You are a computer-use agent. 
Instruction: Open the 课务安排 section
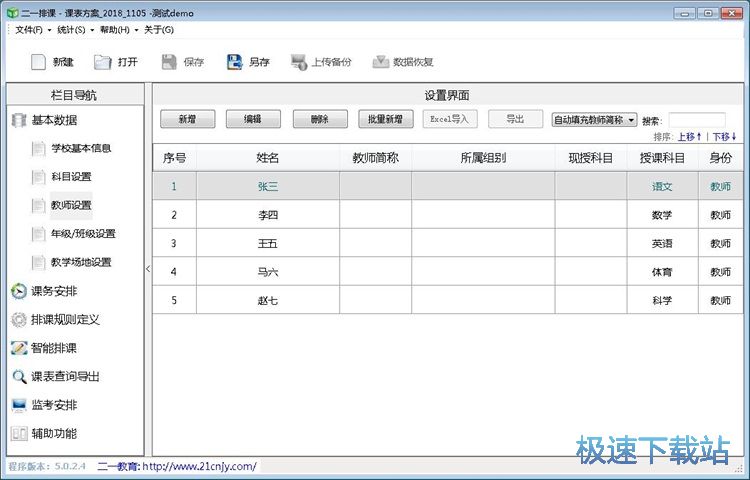pos(54,291)
